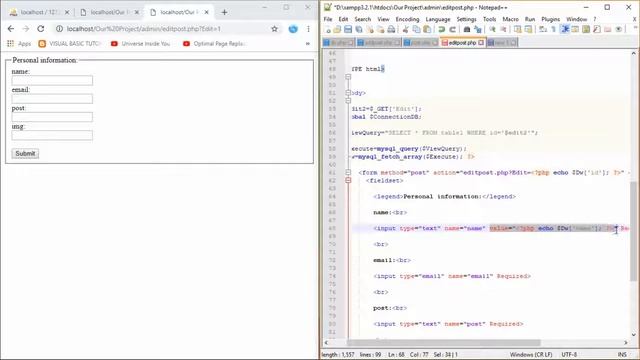Viewport: 640px width, 360px height.
Task: Click the Redo arrow icon in Notepad++
Action: 452,29
